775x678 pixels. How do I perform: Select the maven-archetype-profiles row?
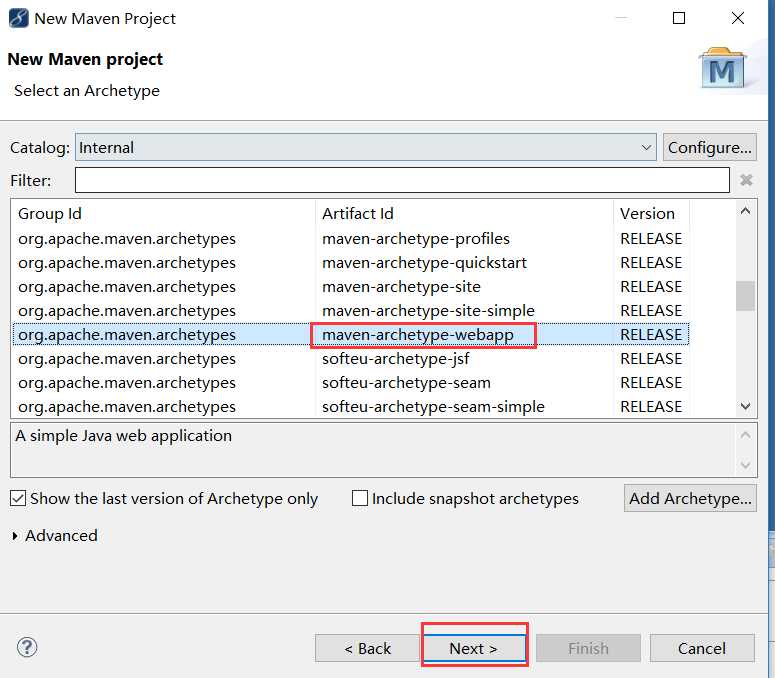350,239
